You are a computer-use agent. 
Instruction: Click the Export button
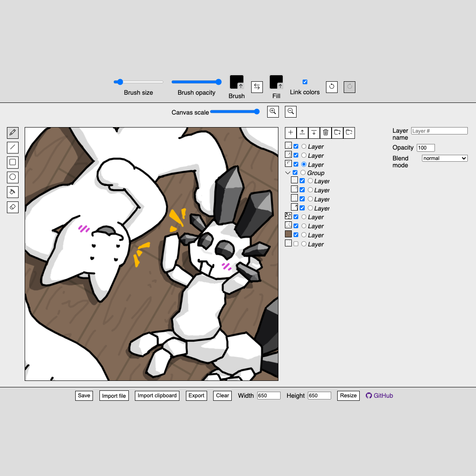coord(196,396)
